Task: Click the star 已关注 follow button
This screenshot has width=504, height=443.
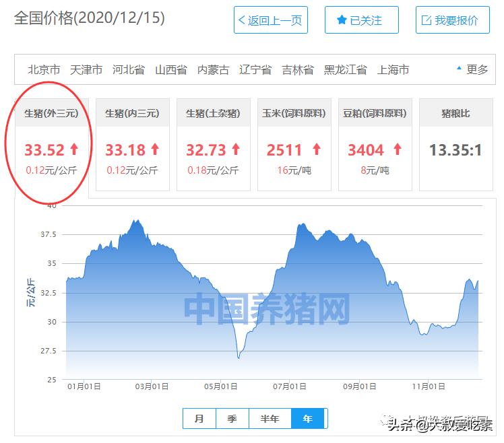Action: (x=361, y=20)
